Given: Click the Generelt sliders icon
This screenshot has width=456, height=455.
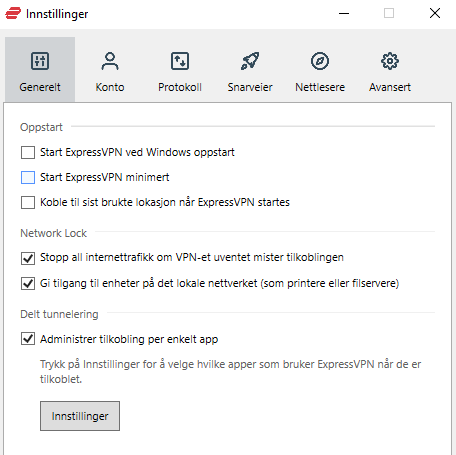Looking at the screenshot, I should 40,61.
